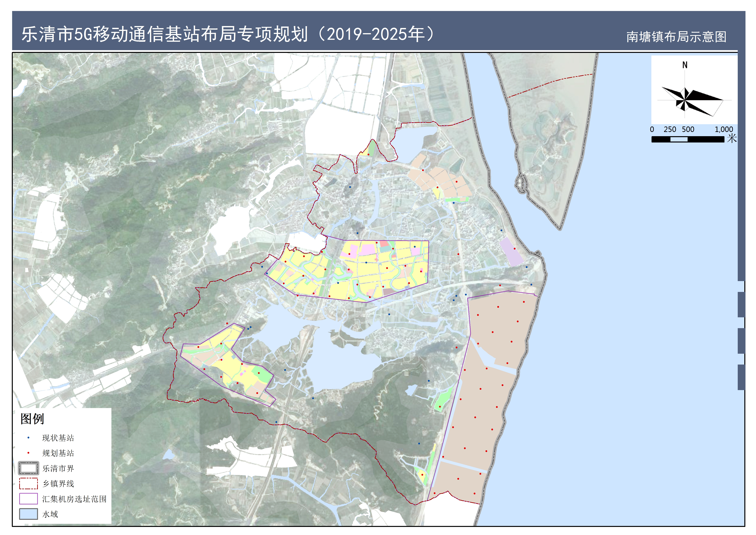Click the 现状基站 legend label
Screen dimensions: 756x535
58,438
